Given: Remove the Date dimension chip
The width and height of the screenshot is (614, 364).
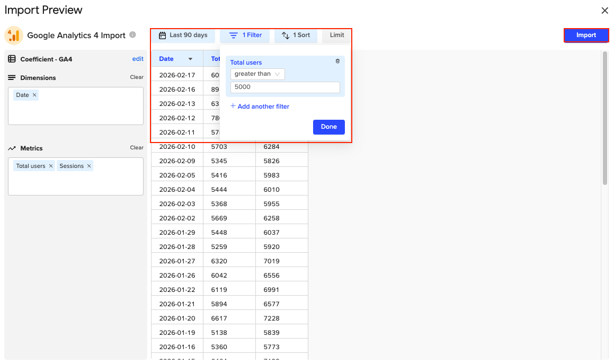Looking at the screenshot, I should [34, 94].
